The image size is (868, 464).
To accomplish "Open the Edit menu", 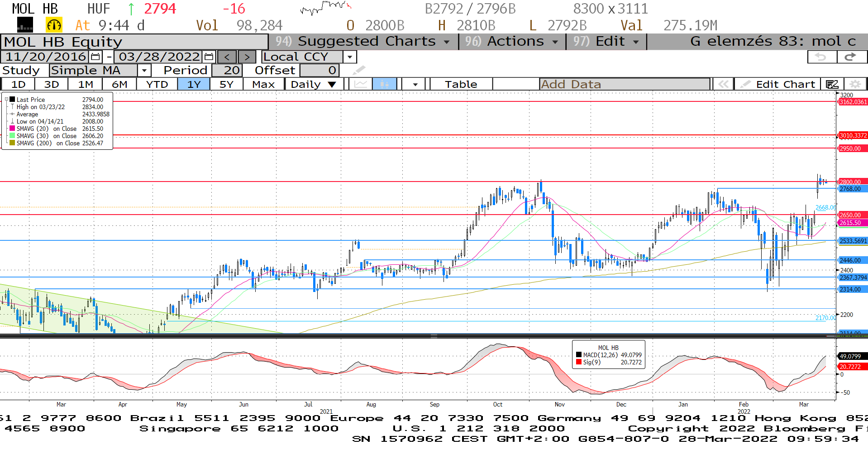I will tap(606, 41).
